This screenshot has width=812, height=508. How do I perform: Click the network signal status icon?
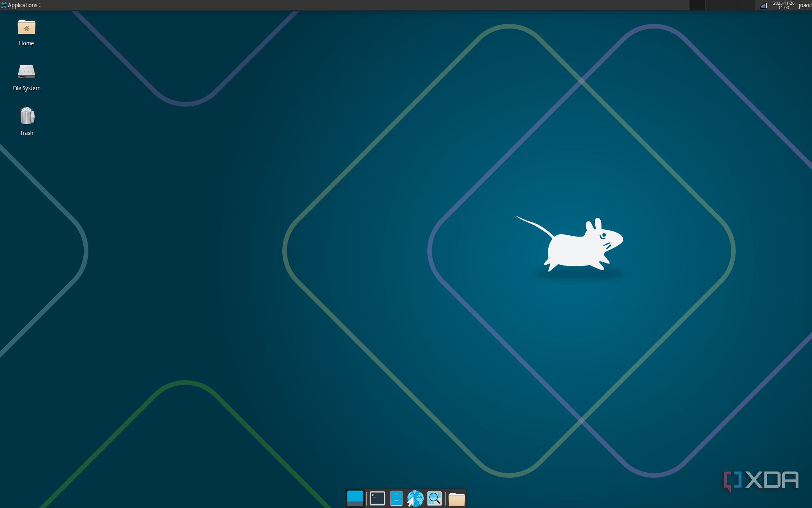click(764, 5)
